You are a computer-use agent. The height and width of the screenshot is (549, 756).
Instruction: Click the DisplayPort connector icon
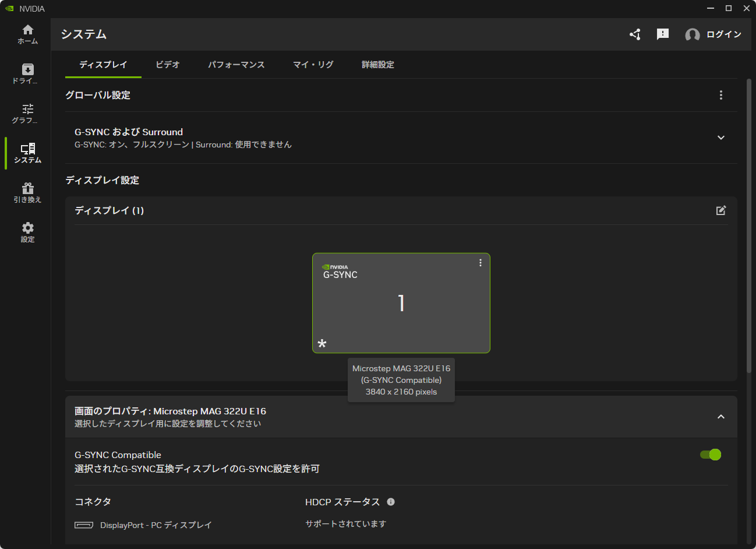point(84,525)
